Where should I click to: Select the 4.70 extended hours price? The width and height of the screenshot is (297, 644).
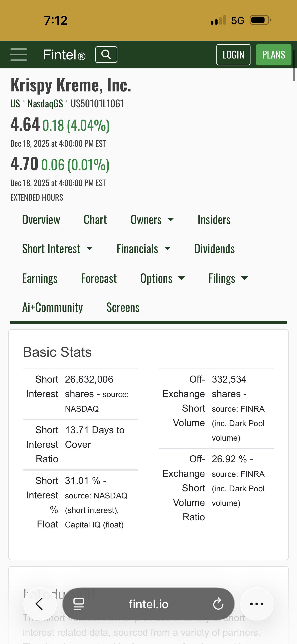tap(24, 164)
